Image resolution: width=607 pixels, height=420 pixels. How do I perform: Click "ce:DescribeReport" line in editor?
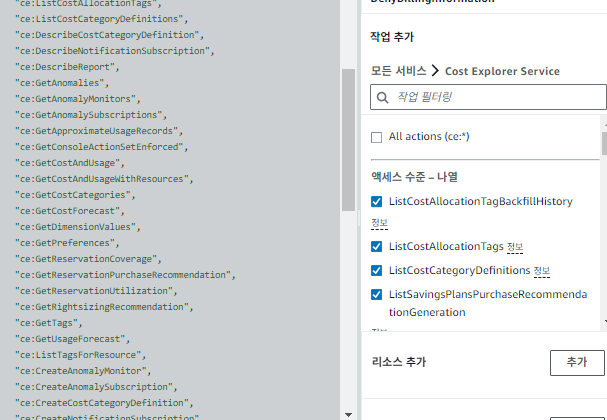[x=67, y=67]
